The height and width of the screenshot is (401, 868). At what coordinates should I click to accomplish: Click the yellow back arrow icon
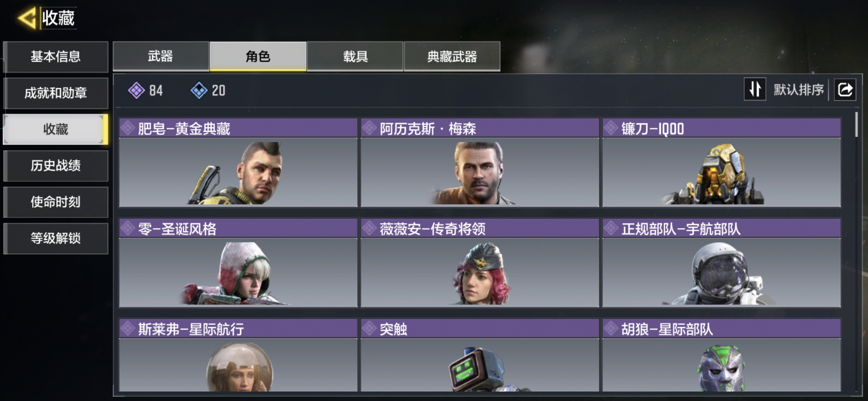pos(27,18)
